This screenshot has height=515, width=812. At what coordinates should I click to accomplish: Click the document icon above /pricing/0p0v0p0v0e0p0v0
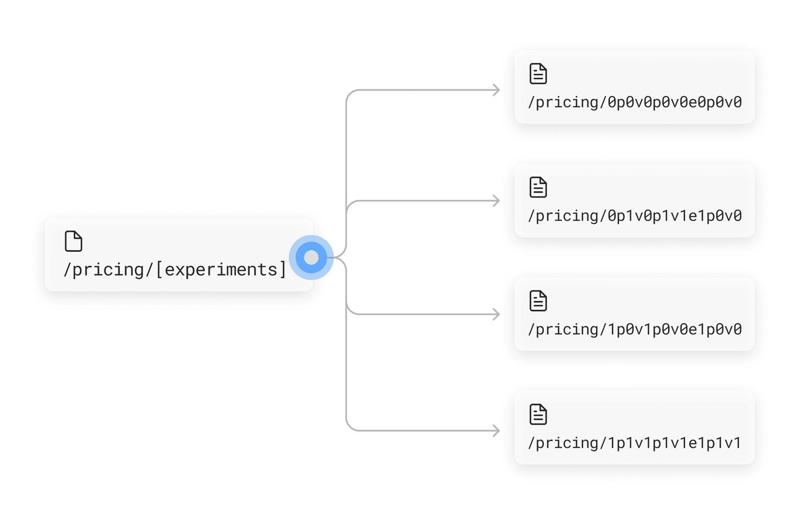[538, 74]
